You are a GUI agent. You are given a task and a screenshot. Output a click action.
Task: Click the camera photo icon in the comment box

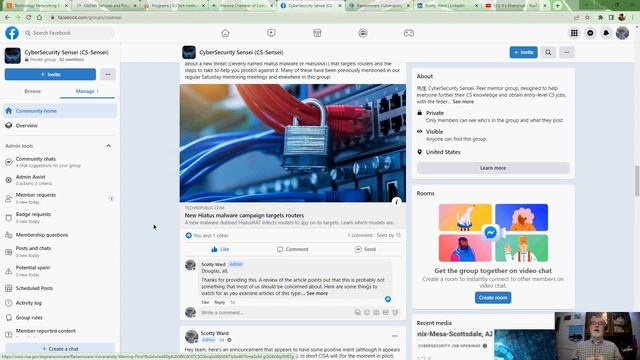click(376, 312)
